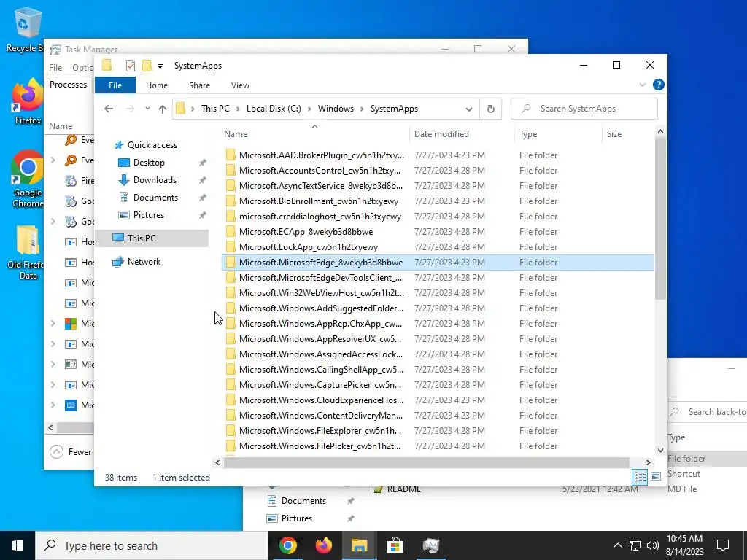Open the notification center icon

pos(723,545)
